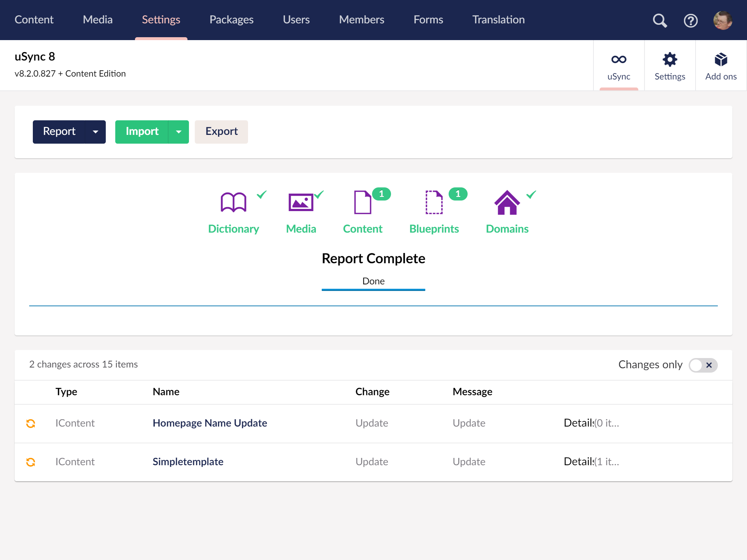The width and height of the screenshot is (747, 560).
Task: Expand the Report button dropdown arrow
Action: [96, 132]
